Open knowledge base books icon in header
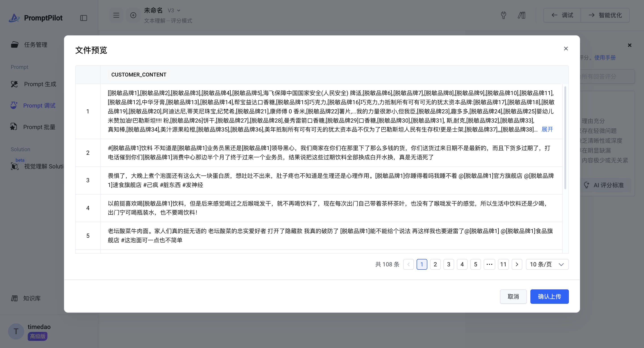Screen dimensions: 644x348 point(521,15)
